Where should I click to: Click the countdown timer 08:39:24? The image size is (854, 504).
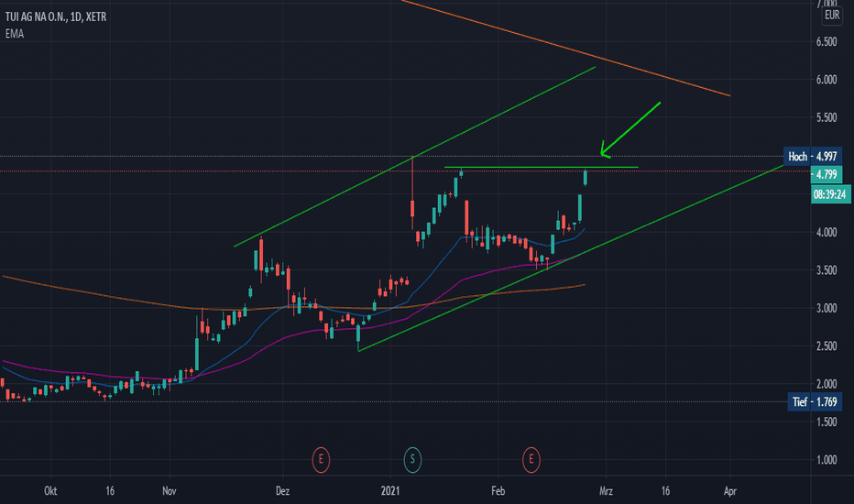pos(829,194)
